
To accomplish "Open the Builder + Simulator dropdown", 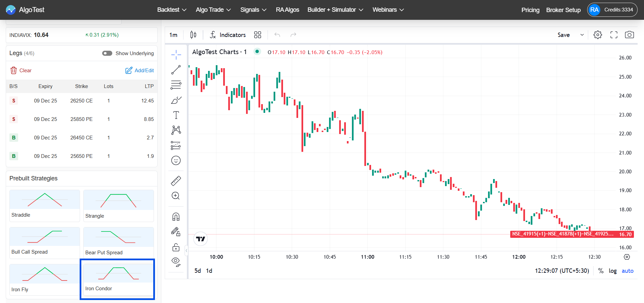I will click(335, 10).
